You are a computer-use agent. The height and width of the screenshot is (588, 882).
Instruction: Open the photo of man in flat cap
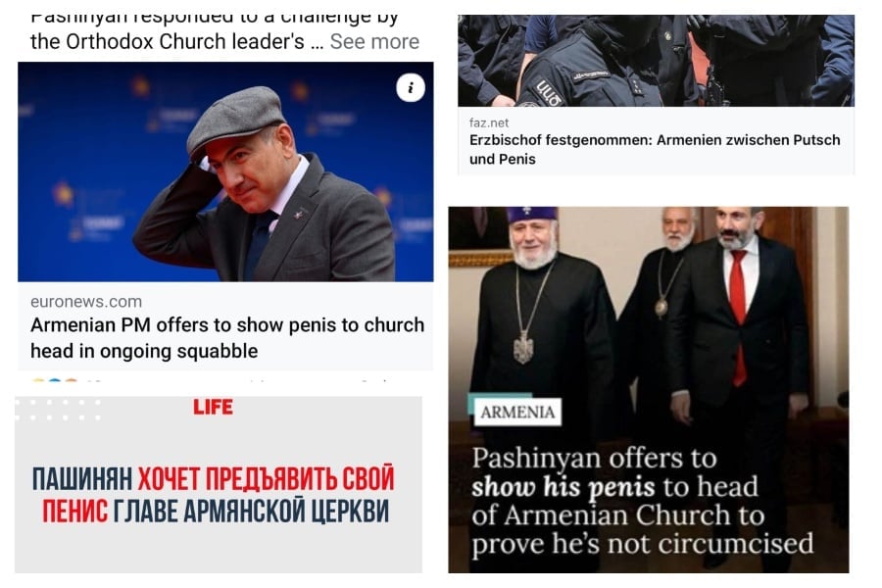(225, 171)
